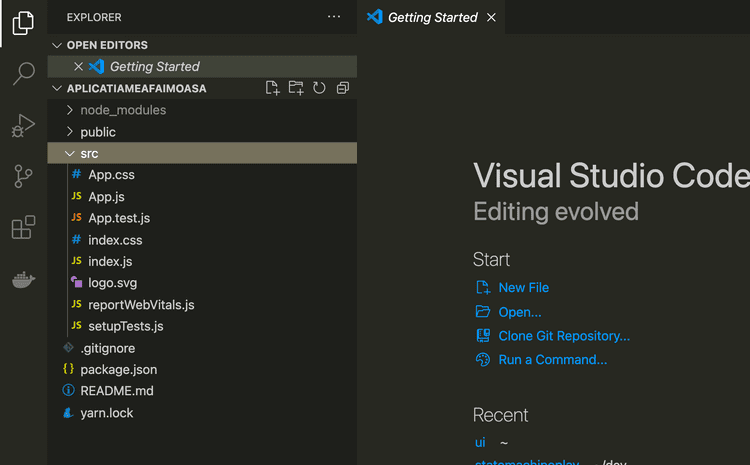750x465 pixels.
Task: Open the App.js file
Action: (106, 197)
